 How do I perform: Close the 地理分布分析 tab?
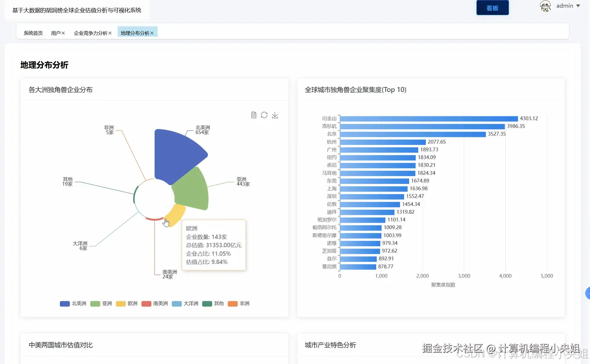pyautogui.click(x=152, y=33)
